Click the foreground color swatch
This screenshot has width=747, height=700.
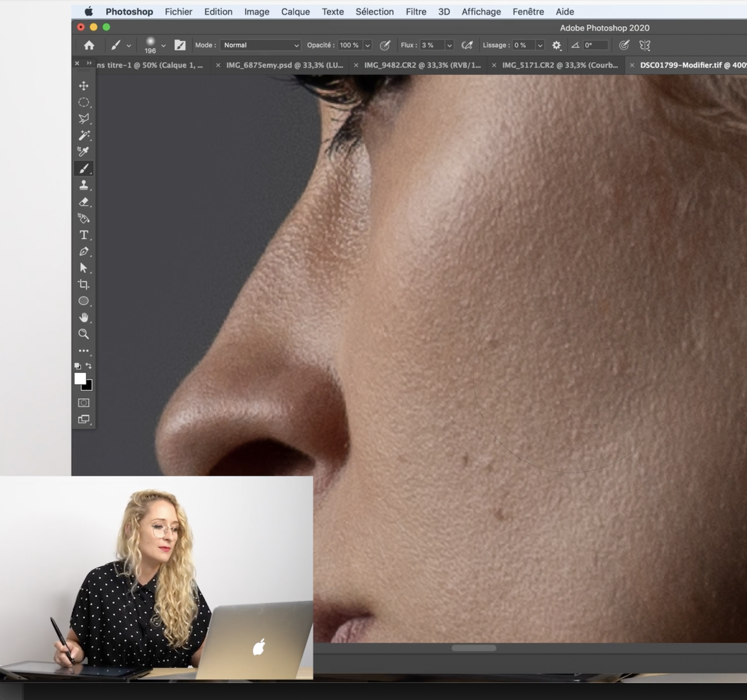point(81,379)
